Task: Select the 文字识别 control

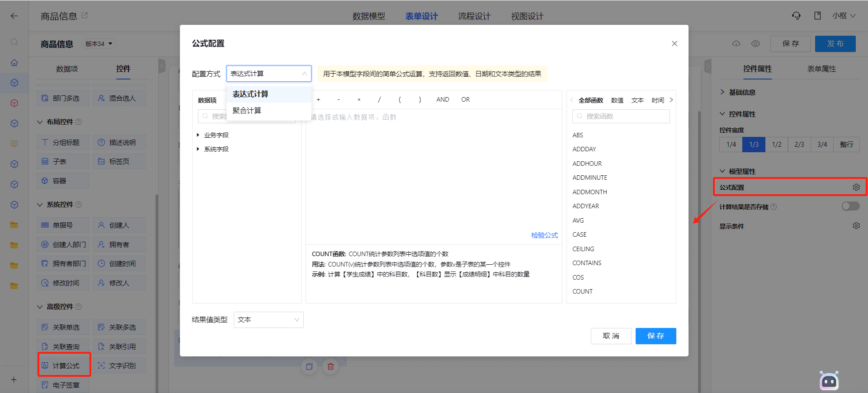Action: (x=119, y=365)
